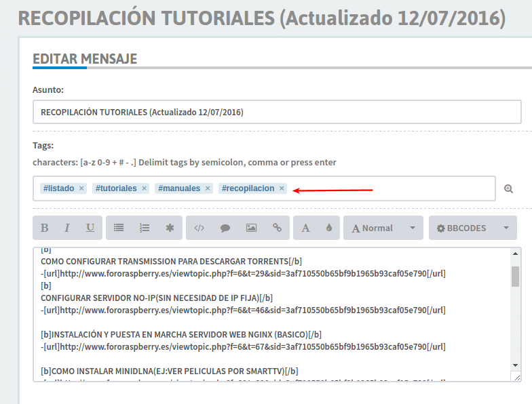532x404 pixels.
Task: Apply underline formatting
Action: (x=90, y=228)
